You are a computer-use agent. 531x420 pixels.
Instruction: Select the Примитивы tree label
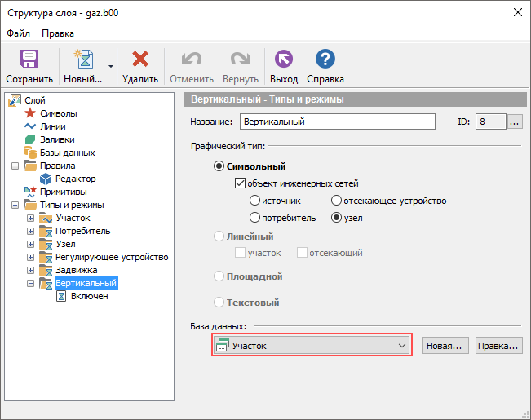click(x=64, y=192)
